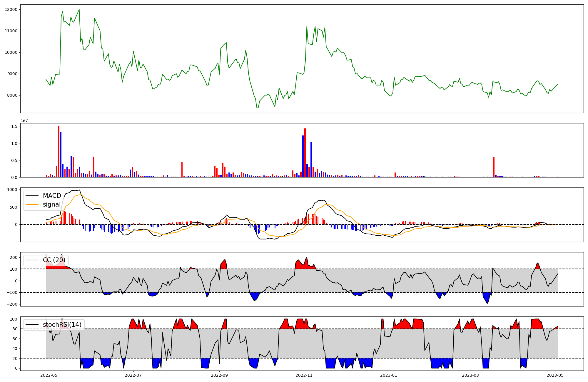Click the 2022-09 date tick label
588x382 pixels.
tap(220, 375)
